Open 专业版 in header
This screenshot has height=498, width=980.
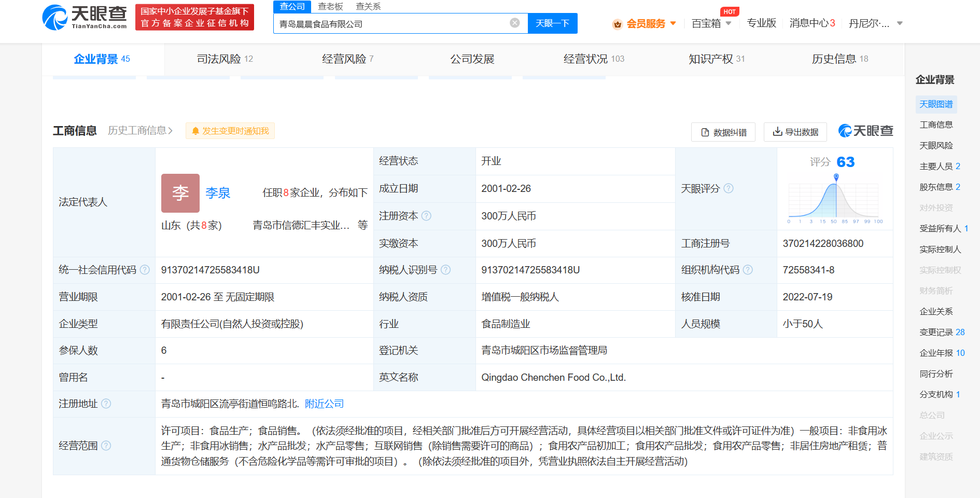point(761,23)
